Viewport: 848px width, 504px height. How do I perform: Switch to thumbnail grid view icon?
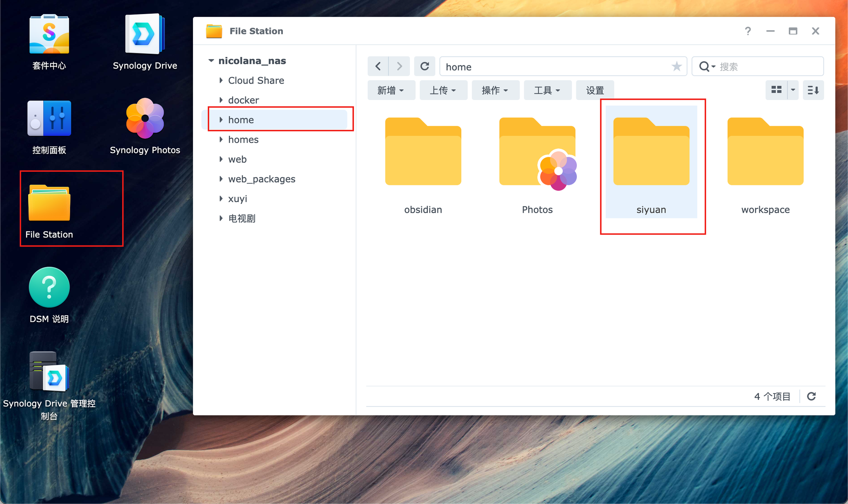[x=776, y=90]
